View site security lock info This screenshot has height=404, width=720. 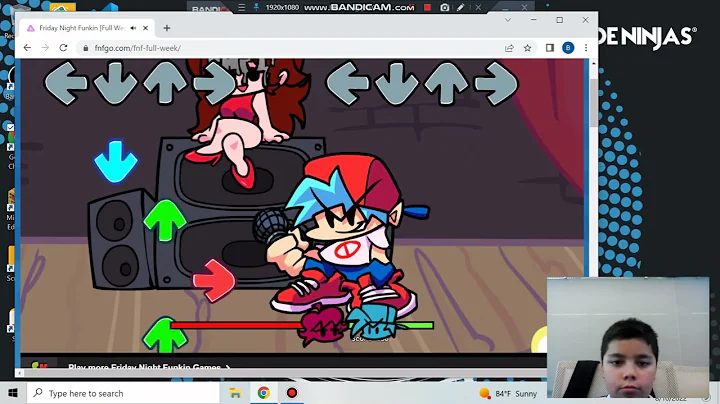pos(85,48)
